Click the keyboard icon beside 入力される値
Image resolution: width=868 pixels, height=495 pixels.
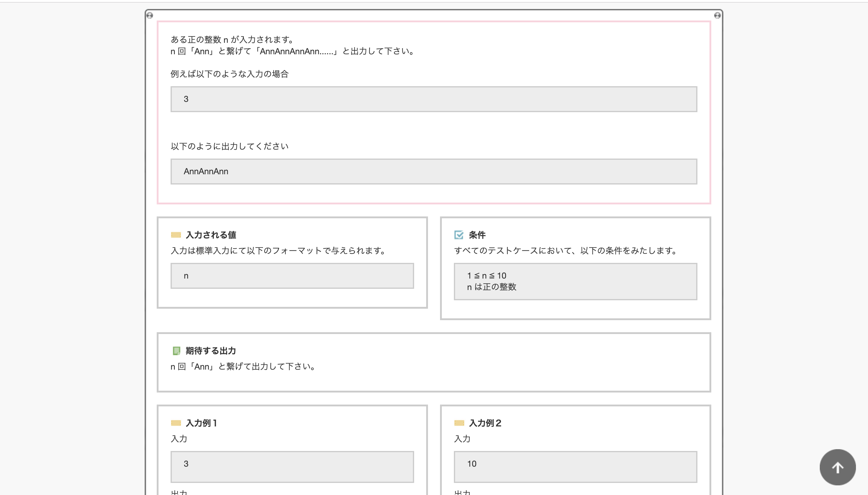(x=176, y=235)
